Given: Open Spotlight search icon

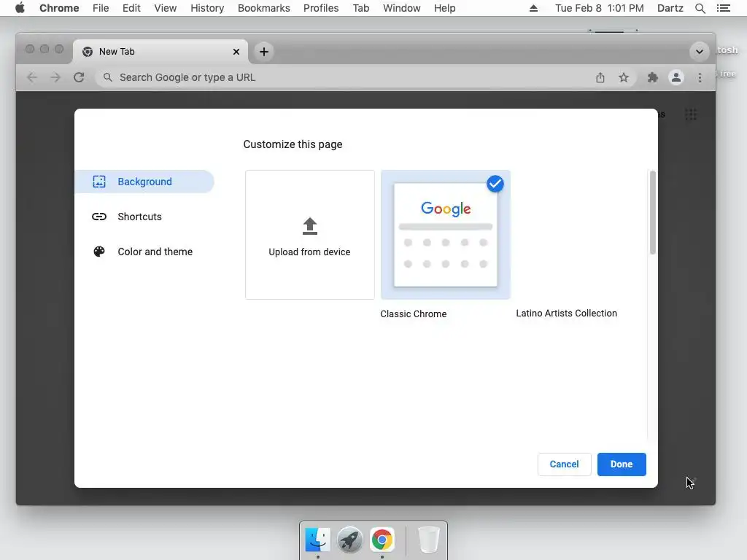Looking at the screenshot, I should [700, 8].
